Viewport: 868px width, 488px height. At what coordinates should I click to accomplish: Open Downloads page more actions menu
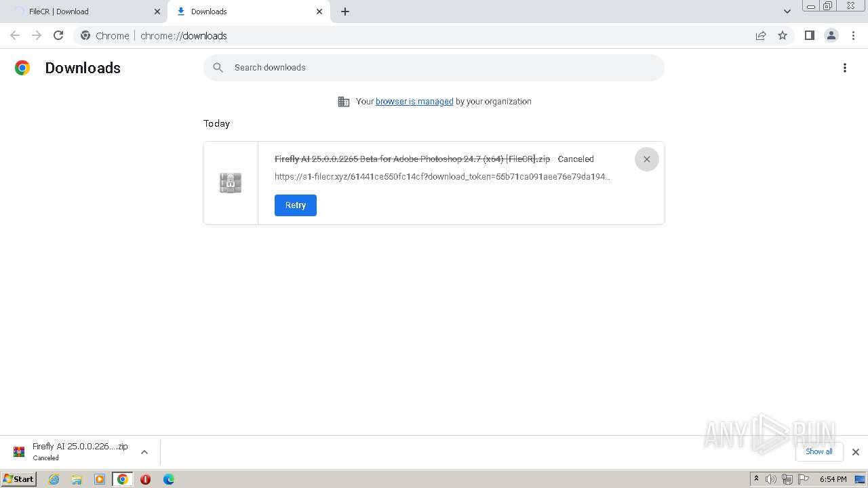845,68
